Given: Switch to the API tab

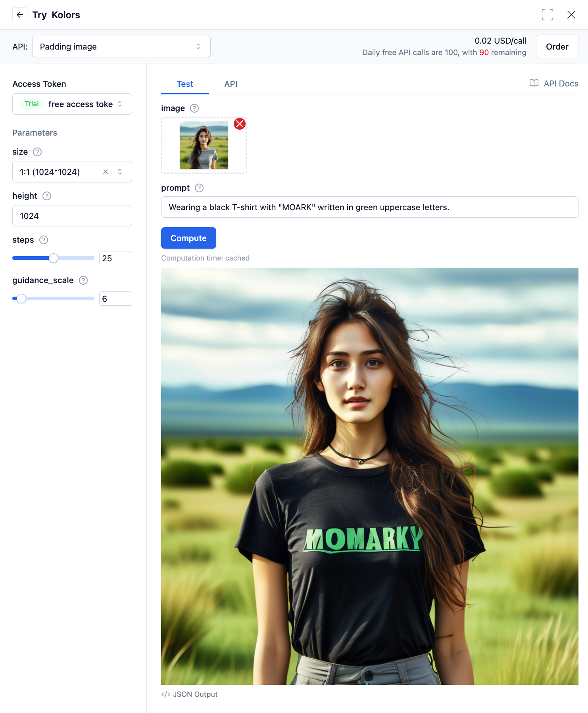Looking at the screenshot, I should 231,84.
